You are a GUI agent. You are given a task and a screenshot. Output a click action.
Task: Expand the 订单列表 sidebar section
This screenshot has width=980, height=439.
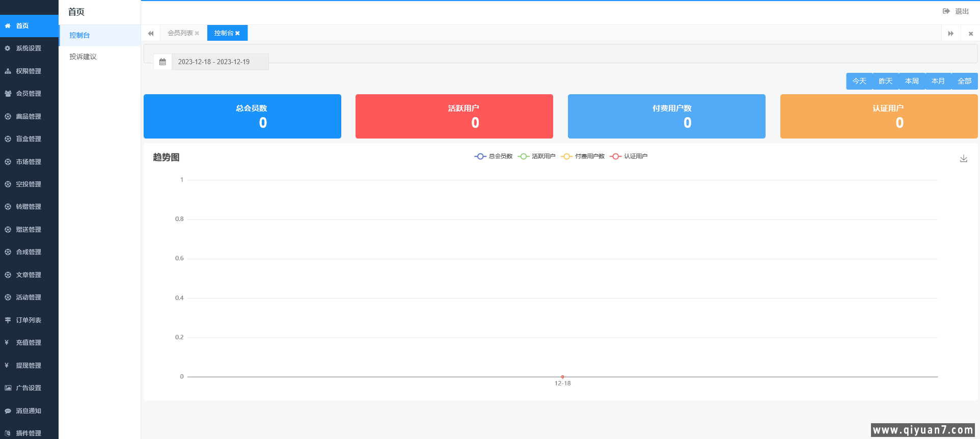click(x=29, y=320)
